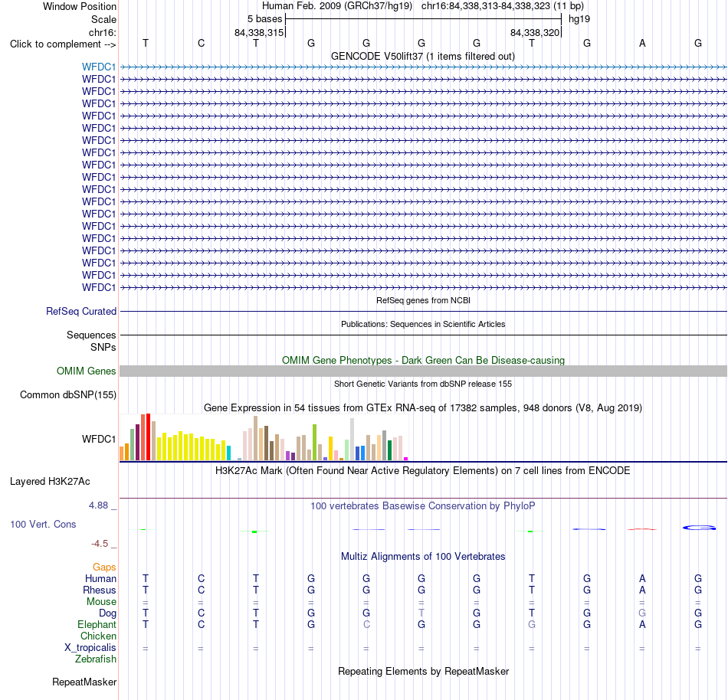The image size is (728, 700).
Task: Click the X_tropicalis species label
Action: click(x=90, y=648)
